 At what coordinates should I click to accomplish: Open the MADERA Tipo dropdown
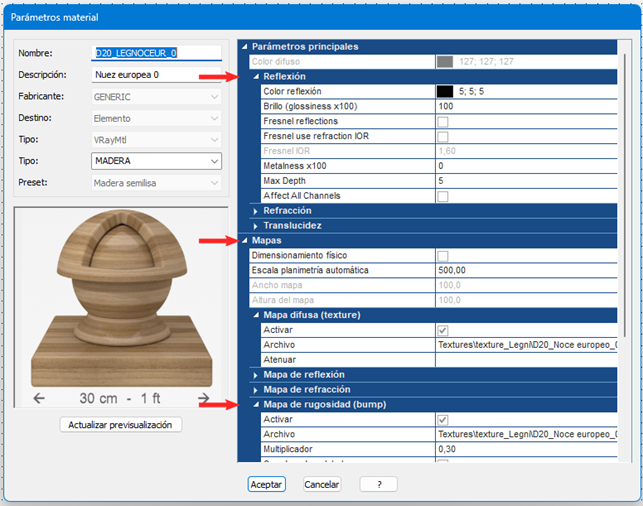point(156,161)
